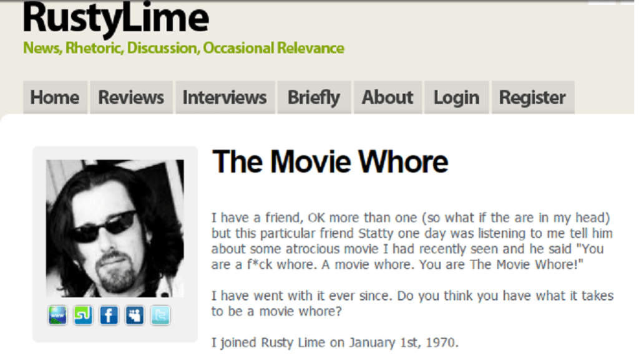Screen dimensions: 639x364
Task: Click the black-and-white profile photo
Action: 115,228
